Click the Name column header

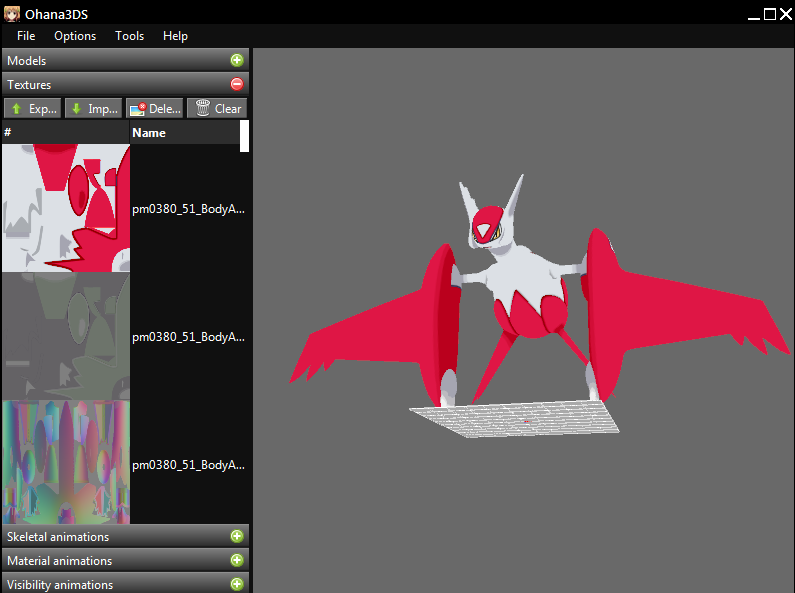click(150, 133)
